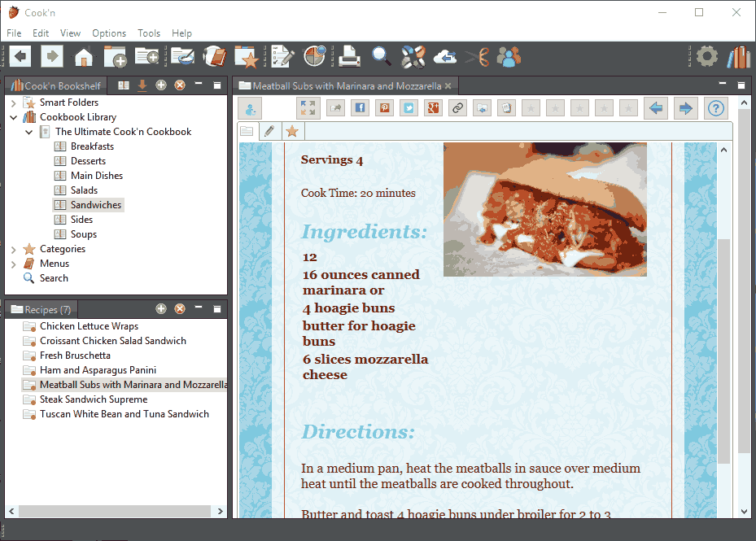The height and width of the screenshot is (541, 756).
Task: Click the new folder with plus icon
Action: (x=116, y=57)
